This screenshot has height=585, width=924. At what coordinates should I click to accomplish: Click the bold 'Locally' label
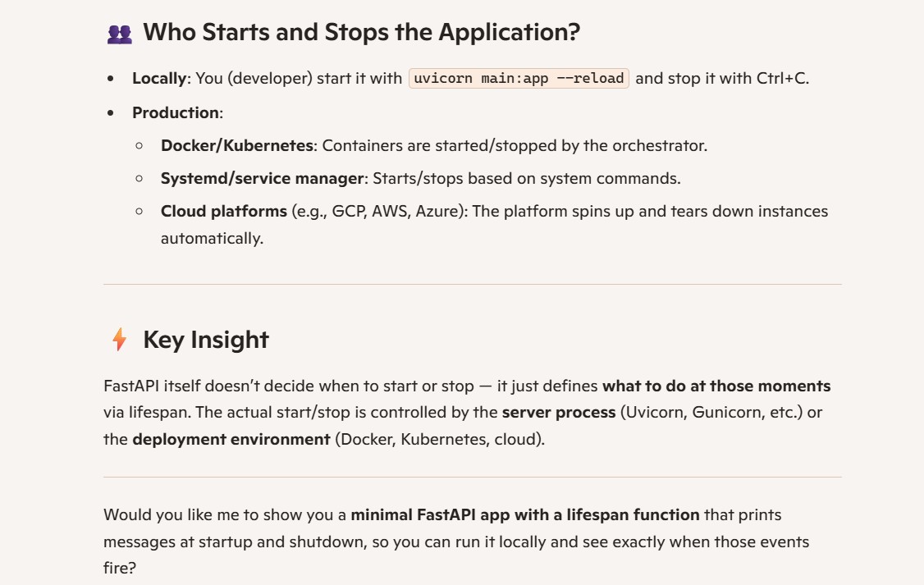[x=159, y=78]
